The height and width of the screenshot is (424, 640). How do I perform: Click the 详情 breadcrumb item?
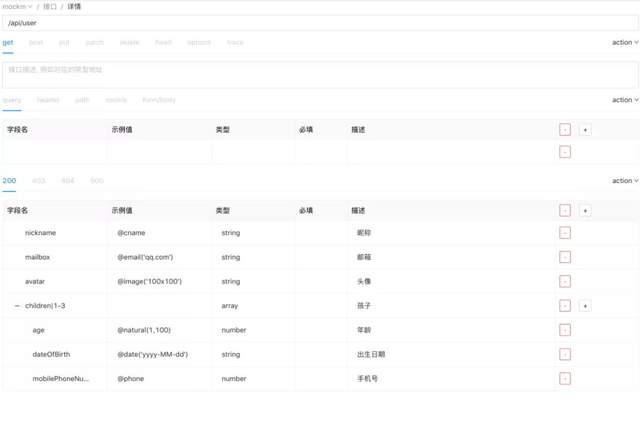coord(74,7)
